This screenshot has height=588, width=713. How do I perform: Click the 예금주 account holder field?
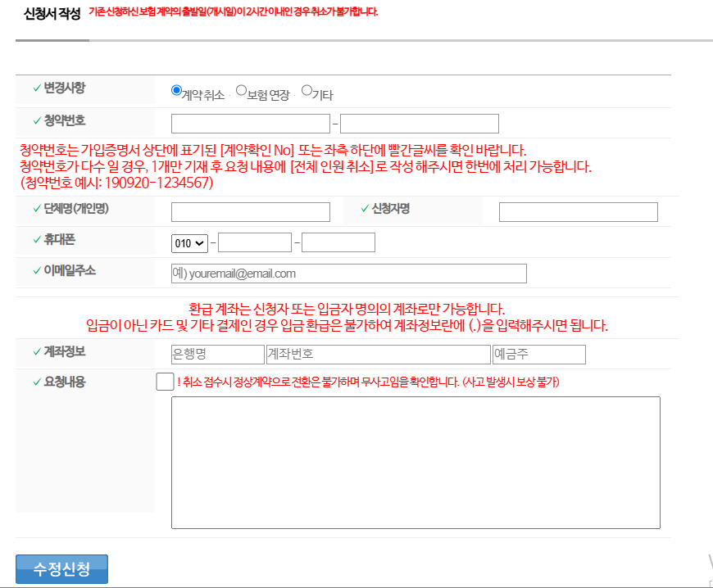539,355
